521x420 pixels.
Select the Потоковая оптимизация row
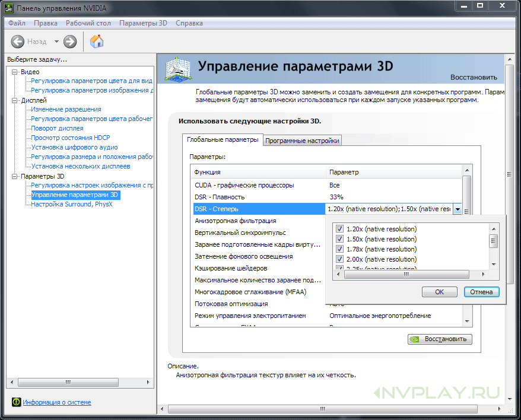(259, 304)
